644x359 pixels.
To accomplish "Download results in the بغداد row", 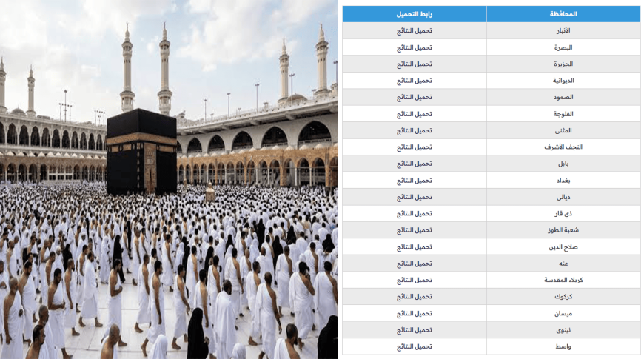I will 414,181.
